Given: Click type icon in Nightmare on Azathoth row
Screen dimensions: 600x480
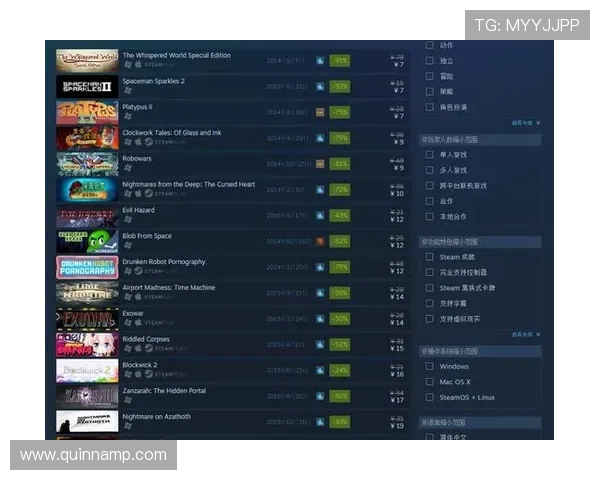Looking at the screenshot, I should pos(320,422).
